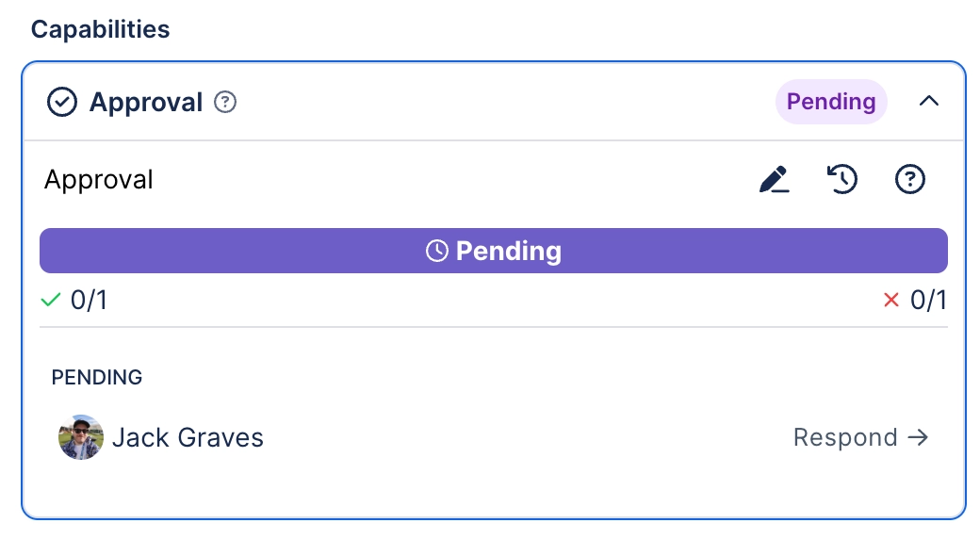Image resolution: width=980 pixels, height=539 pixels.
Task: Click the light purple Pending status badge
Action: pos(831,102)
